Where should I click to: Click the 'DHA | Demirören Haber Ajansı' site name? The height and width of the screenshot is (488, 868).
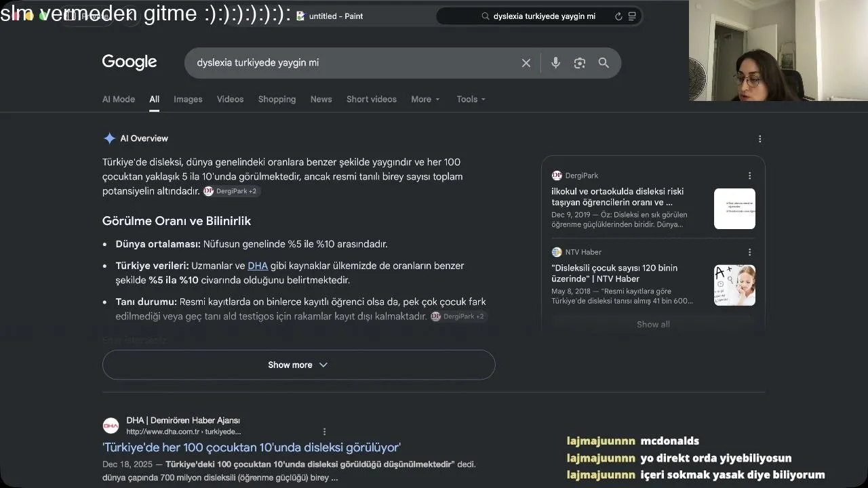(x=183, y=420)
